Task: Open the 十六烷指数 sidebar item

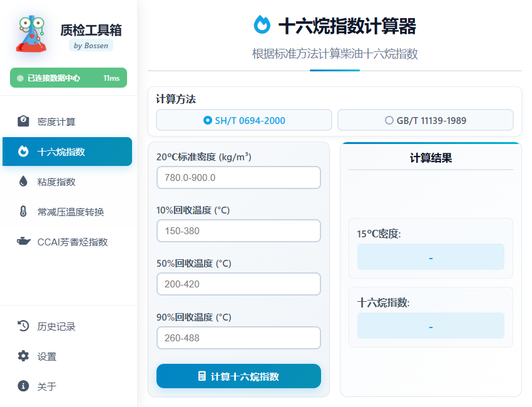Action: click(x=67, y=152)
